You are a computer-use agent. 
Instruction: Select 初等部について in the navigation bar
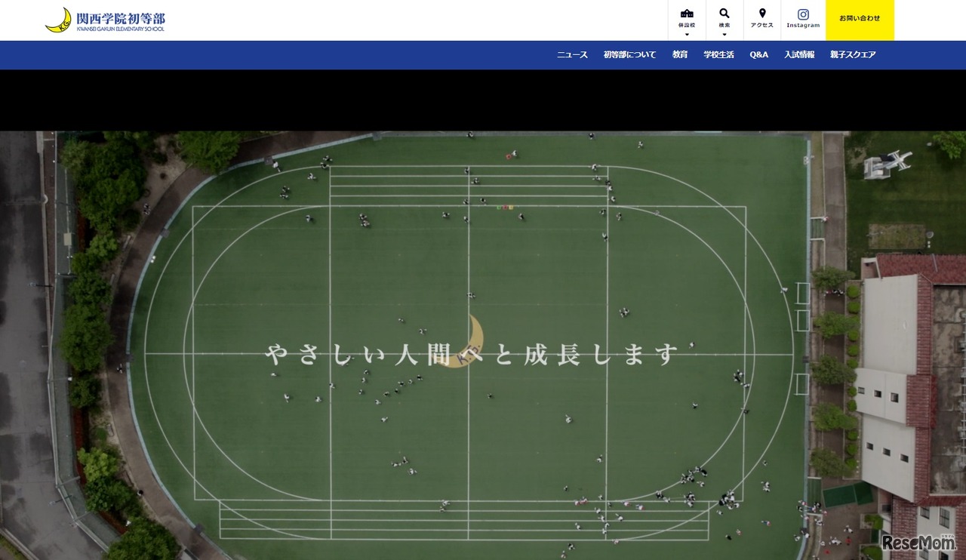630,54
